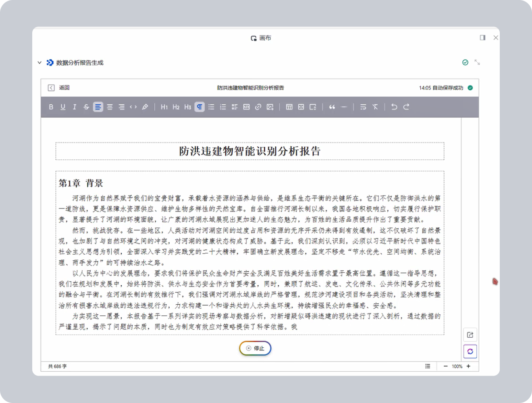532x403 pixels.
Task: Toggle the line wrap icon
Action: pyautogui.click(x=363, y=107)
